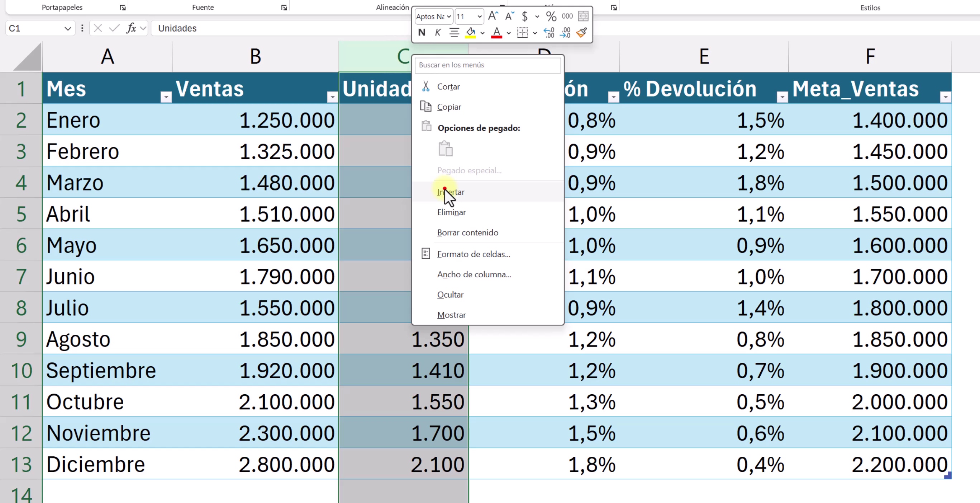
Task: Toggle italic formatting (K)
Action: pos(438,33)
